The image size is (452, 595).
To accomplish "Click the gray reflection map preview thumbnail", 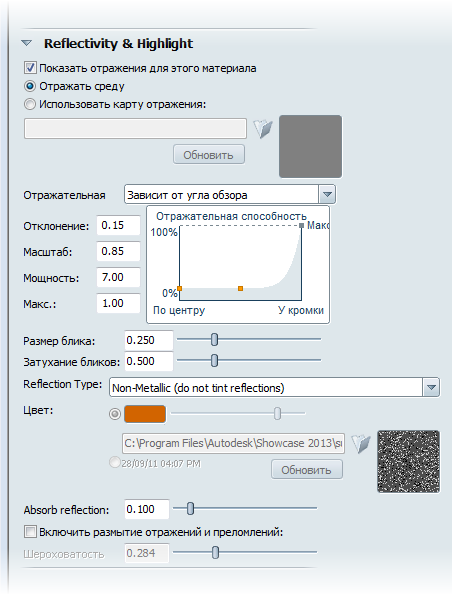I will pyautogui.click(x=310, y=146).
